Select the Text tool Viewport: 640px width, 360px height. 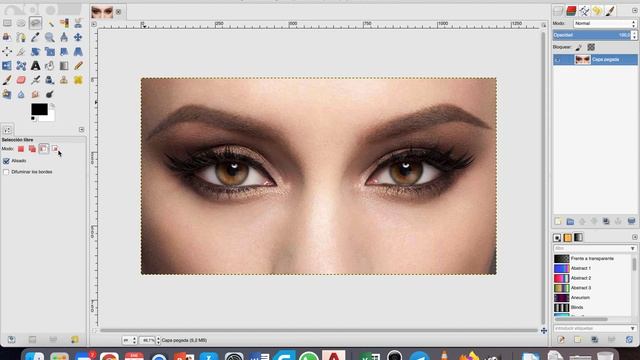[x=36, y=66]
